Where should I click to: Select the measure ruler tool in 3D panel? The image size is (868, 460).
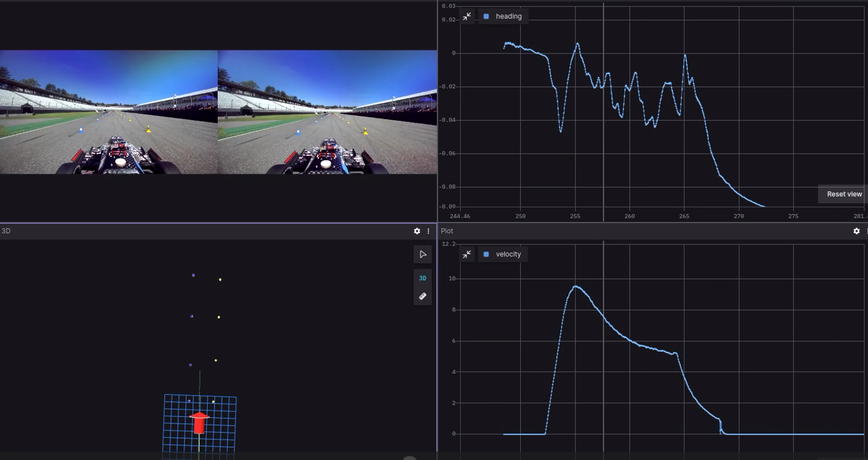coord(422,296)
